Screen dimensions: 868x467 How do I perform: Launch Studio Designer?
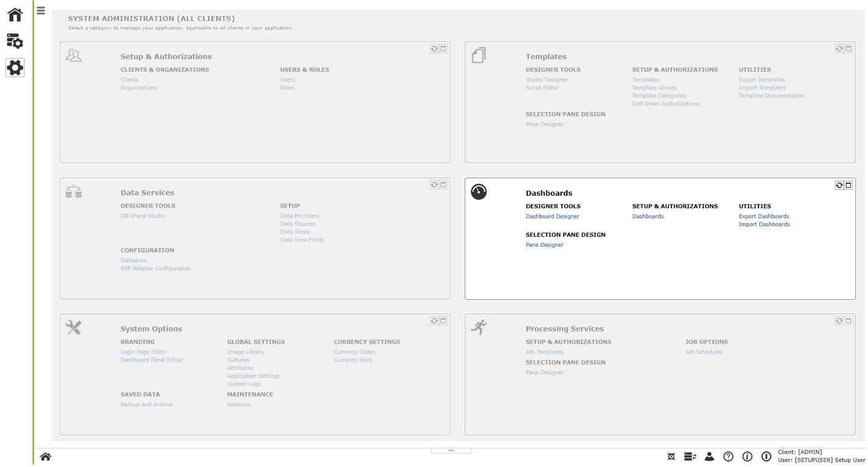click(547, 80)
